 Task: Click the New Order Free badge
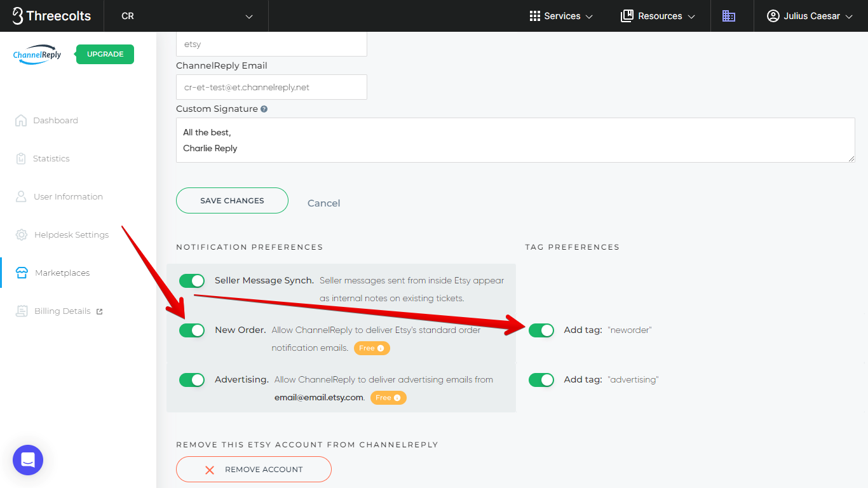point(372,348)
